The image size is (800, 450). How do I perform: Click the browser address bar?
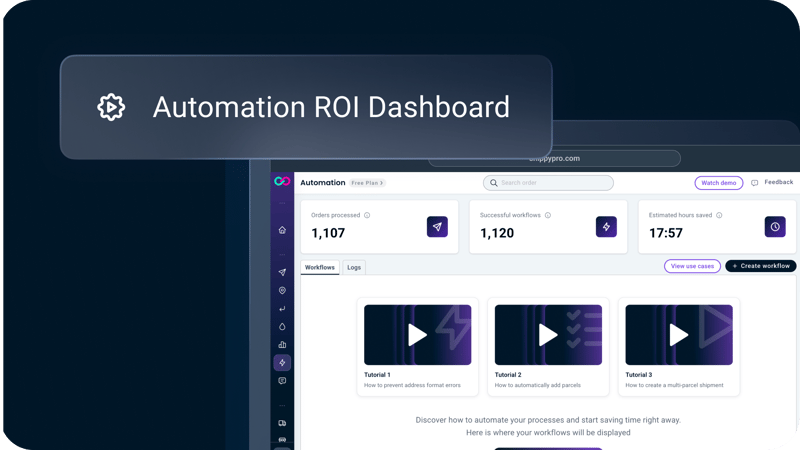pyautogui.click(x=554, y=158)
